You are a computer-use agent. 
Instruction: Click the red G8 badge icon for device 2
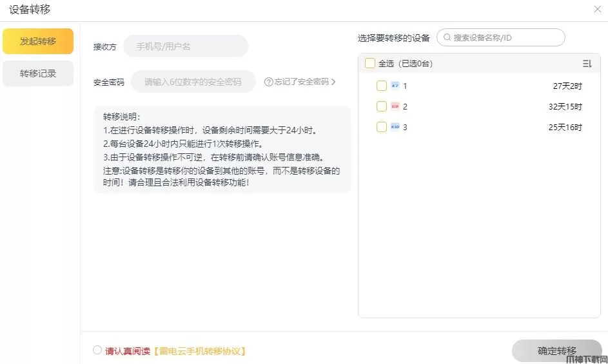pyautogui.click(x=395, y=106)
